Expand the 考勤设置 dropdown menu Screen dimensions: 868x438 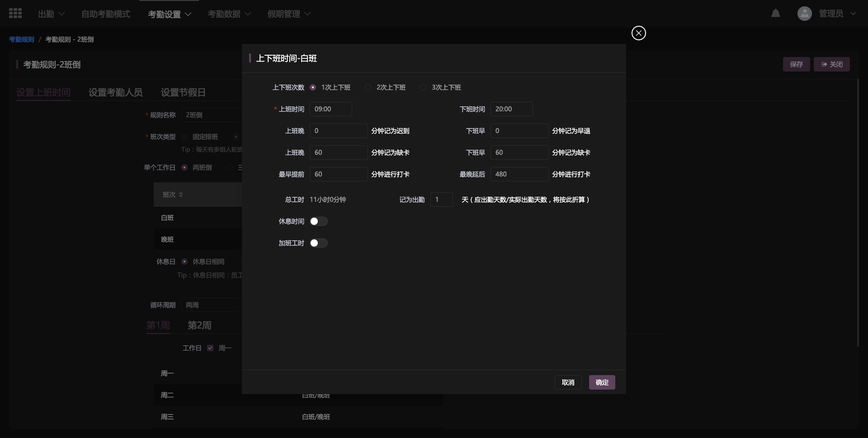pos(170,14)
